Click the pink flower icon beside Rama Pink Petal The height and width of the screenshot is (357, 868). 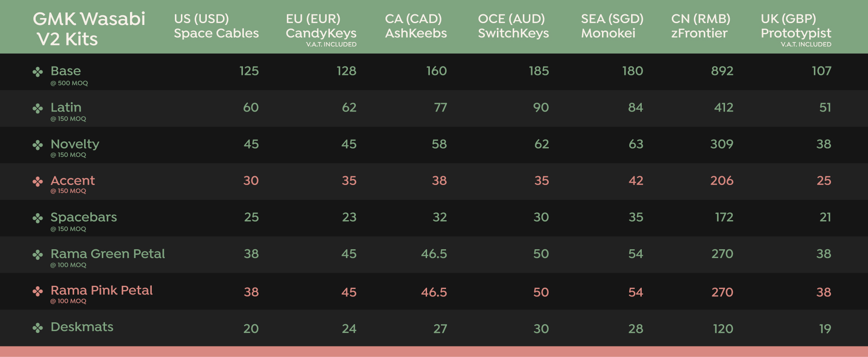pyautogui.click(x=37, y=291)
